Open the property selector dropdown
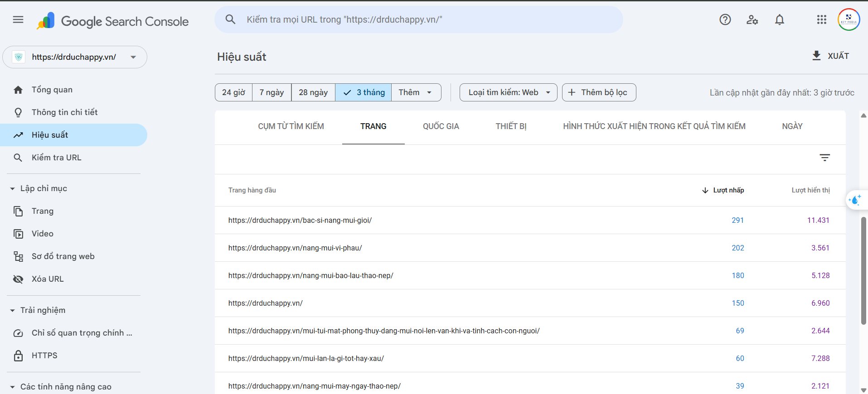This screenshot has height=394, width=868. (x=75, y=57)
